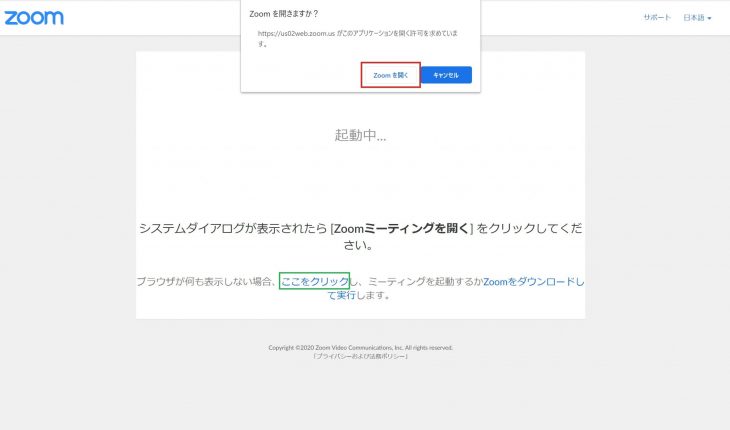Follow the 'ここをクリック' link

[x=314, y=282]
